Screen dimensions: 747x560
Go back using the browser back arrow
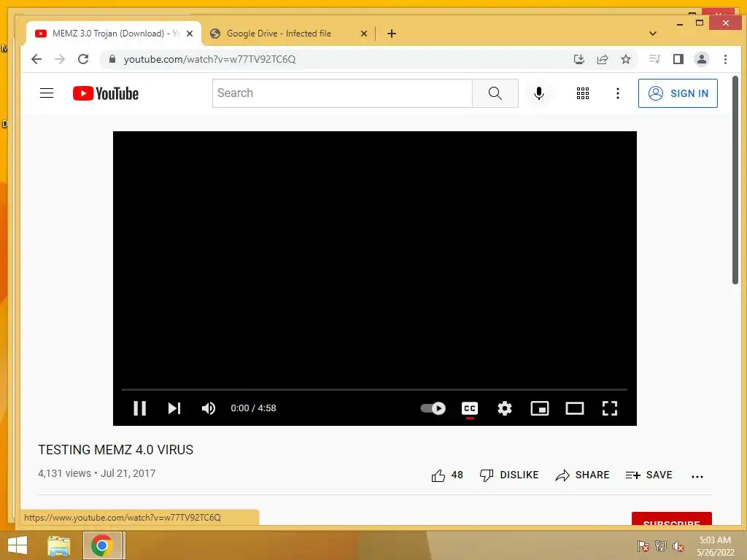click(x=36, y=59)
